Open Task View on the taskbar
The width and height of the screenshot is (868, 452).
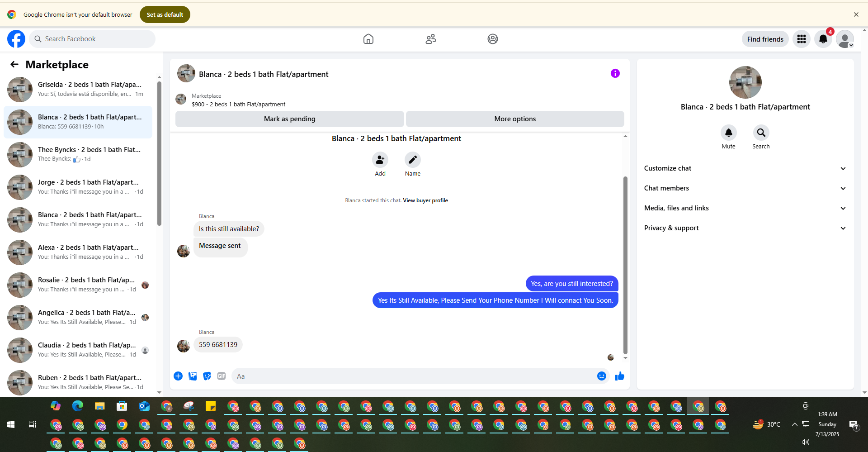click(x=33, y=424)
